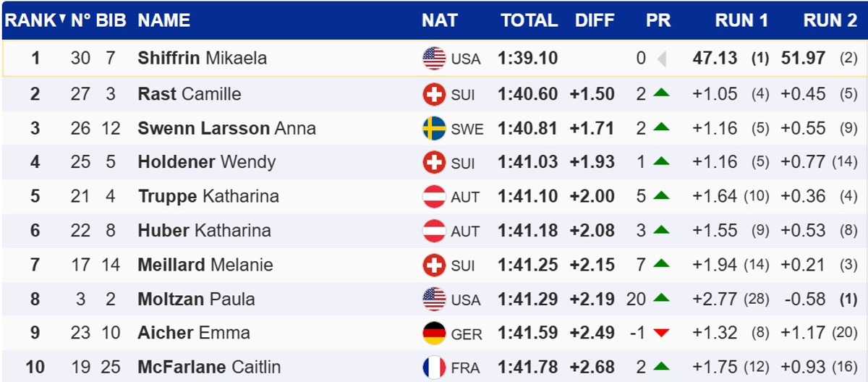The height and width of the screenshot is (382, 868).
Task: Open Meillard Melanie's athlete name link
Action: point(205,265)
